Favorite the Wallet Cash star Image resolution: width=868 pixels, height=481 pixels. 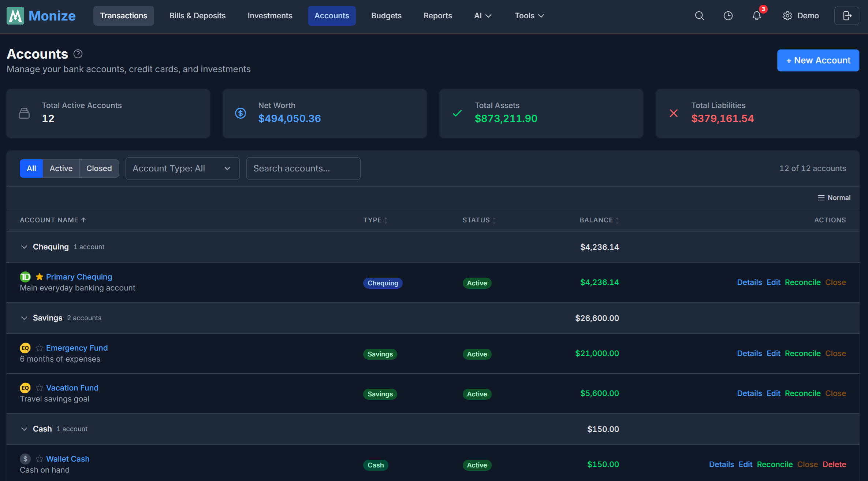[40, 459]
